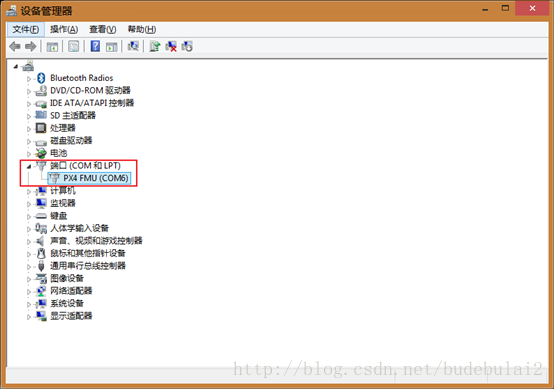Click the ports COM and LPT icon
The image size is (554, 389).
[x=41, y=166]
